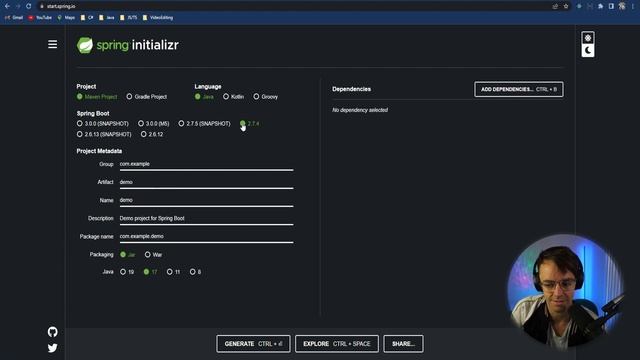Select Spring Boot 2.6.13 (SNAPSHOT)
The image size is (640, 360).
click(x=104, y=134)
